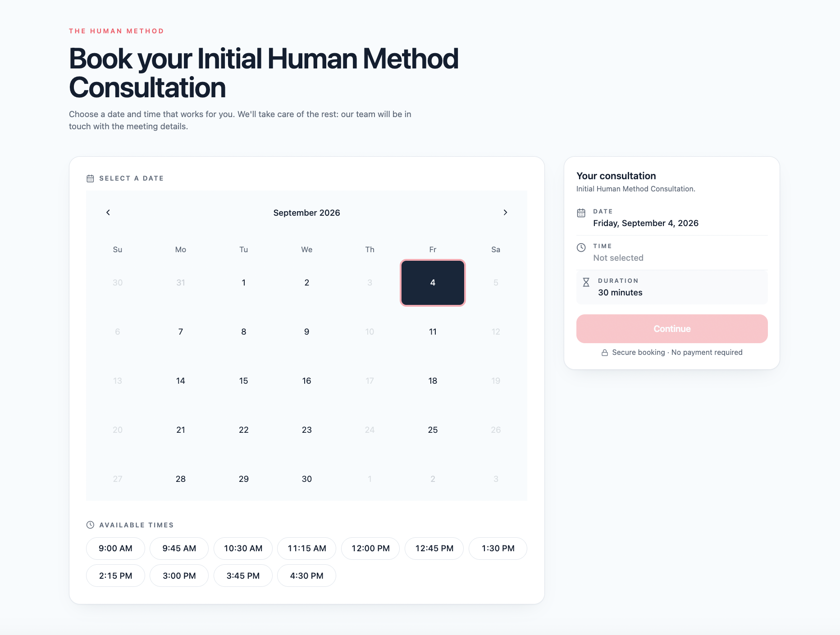Select September 8 date
Screen dimensions: 840x635
pos(244,332)
